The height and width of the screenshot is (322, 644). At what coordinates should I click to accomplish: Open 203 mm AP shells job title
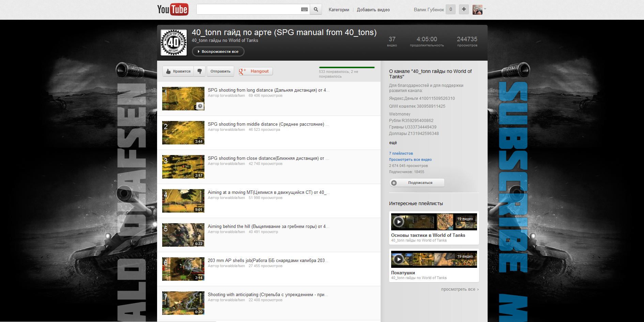click(x=268, y=261)
